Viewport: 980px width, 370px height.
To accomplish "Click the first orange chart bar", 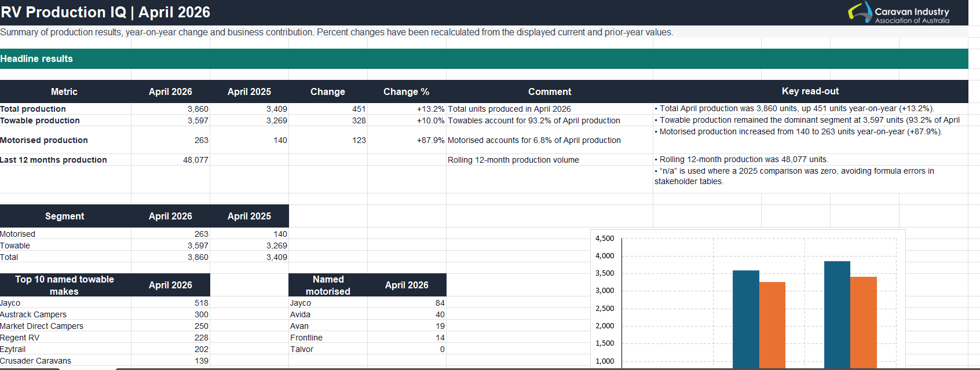I will point(772,325).
